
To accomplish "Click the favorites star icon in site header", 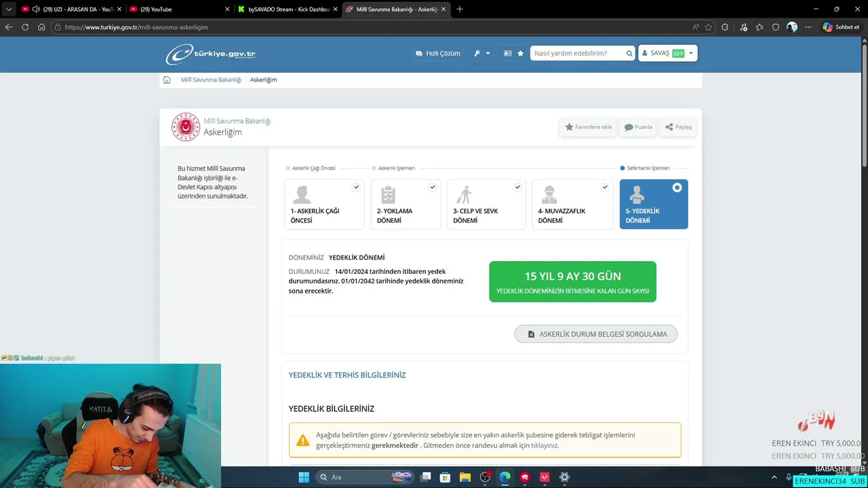I will [x=520, y=54].
